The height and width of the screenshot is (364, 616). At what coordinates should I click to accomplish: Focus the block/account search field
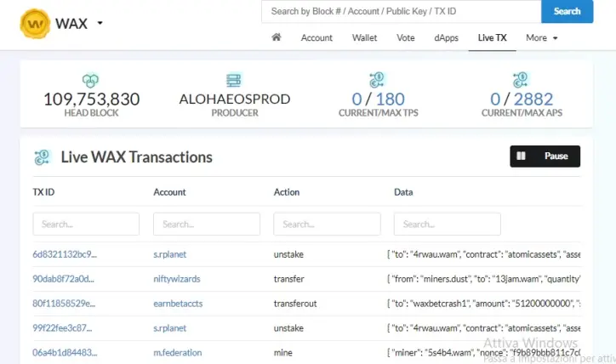point(401,11)
